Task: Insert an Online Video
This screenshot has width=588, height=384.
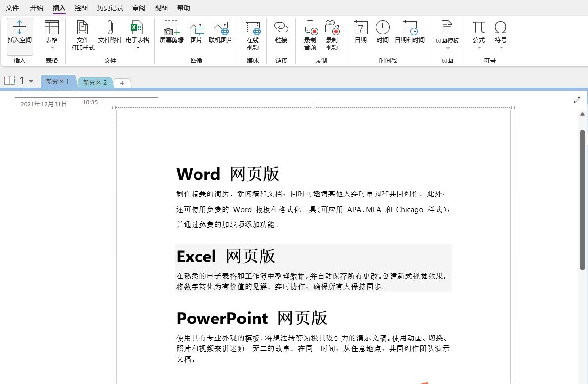Action: point(253,36)
